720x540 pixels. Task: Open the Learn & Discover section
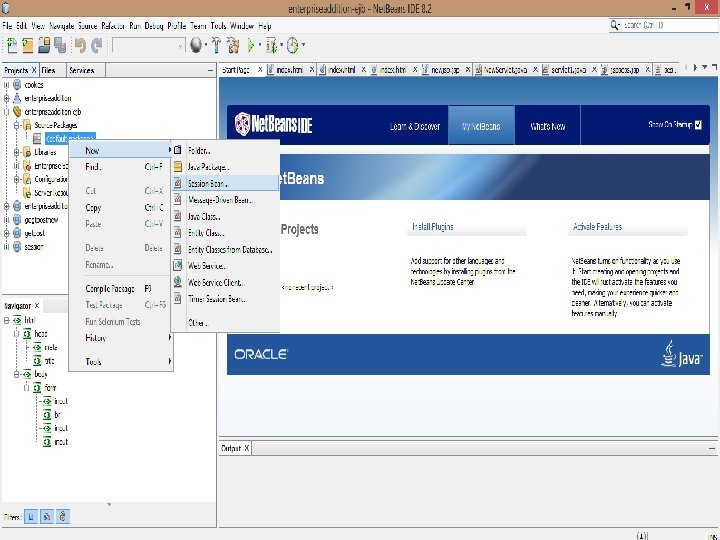[x=415, y=126]
